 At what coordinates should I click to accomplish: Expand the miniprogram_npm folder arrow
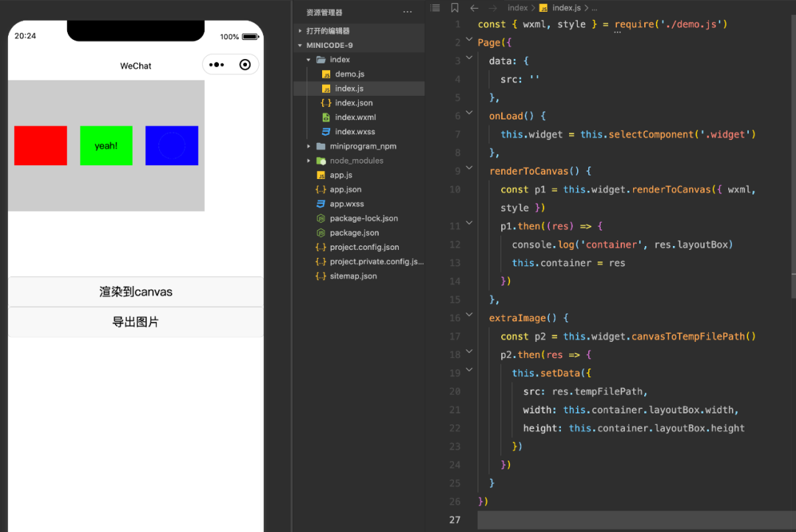(x=309, y=146)
